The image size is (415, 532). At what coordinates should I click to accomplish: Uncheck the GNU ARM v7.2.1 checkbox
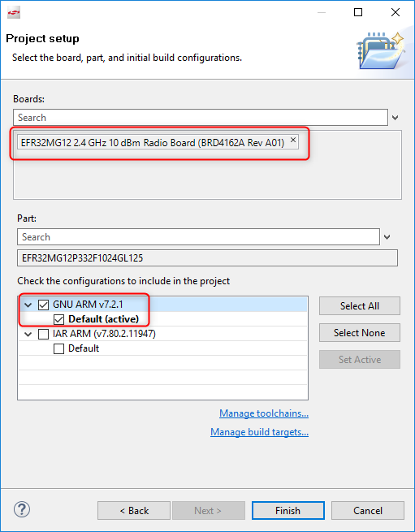click(43, 305)
